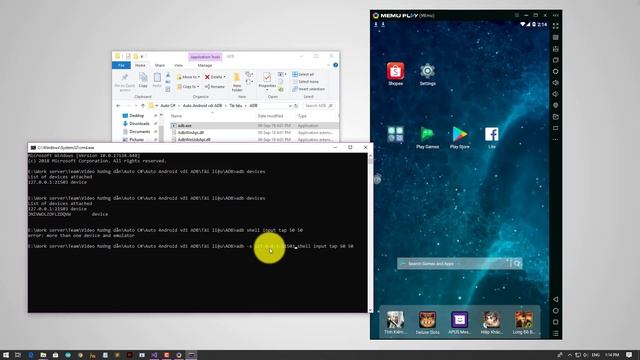Open MEmu more options ellipsis icon
Screen dimensions: 640x360
tap(556, 140)
